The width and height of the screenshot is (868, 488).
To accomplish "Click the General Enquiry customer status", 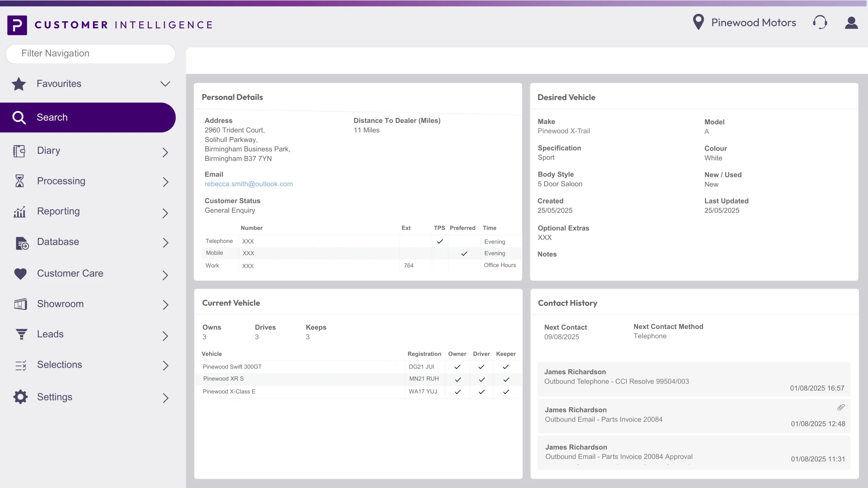I will (x=230, y=210).
